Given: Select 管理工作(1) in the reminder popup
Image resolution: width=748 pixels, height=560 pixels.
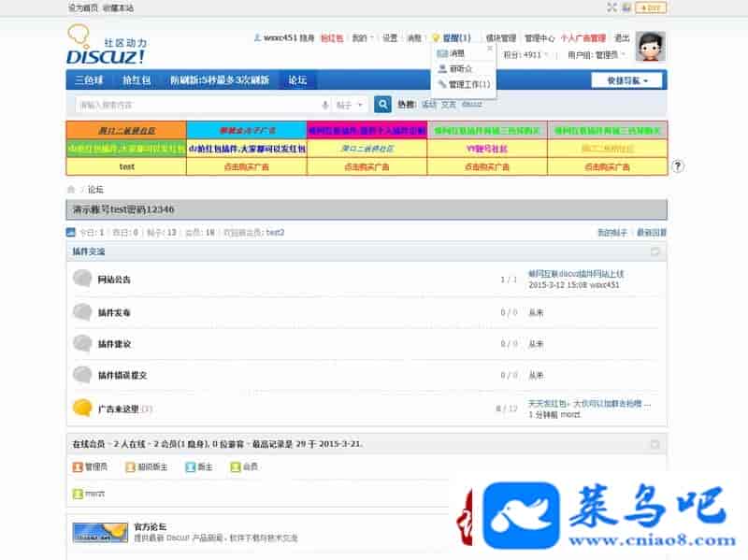Looking at the screenshot, I should pyautogui.click(x=468, y=84).
